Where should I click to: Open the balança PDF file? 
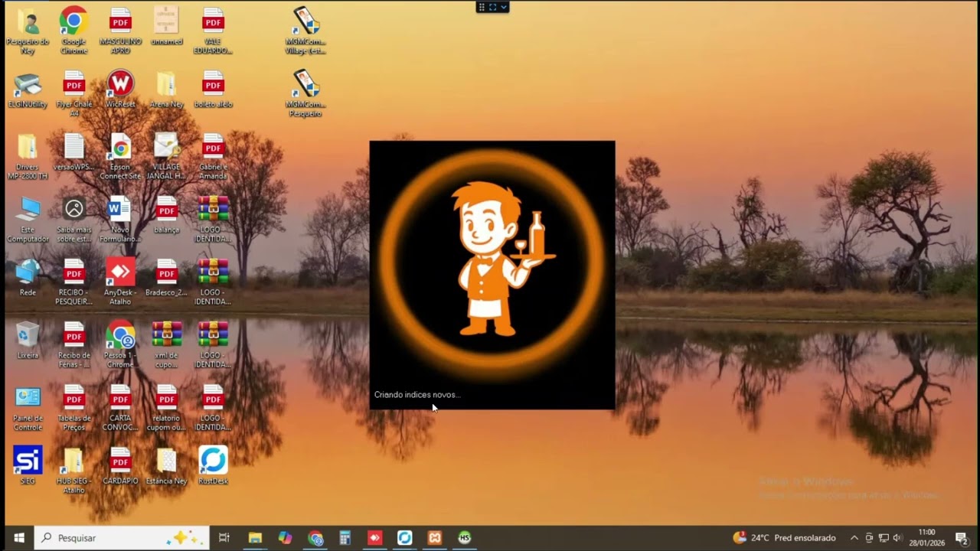(166, 215)
